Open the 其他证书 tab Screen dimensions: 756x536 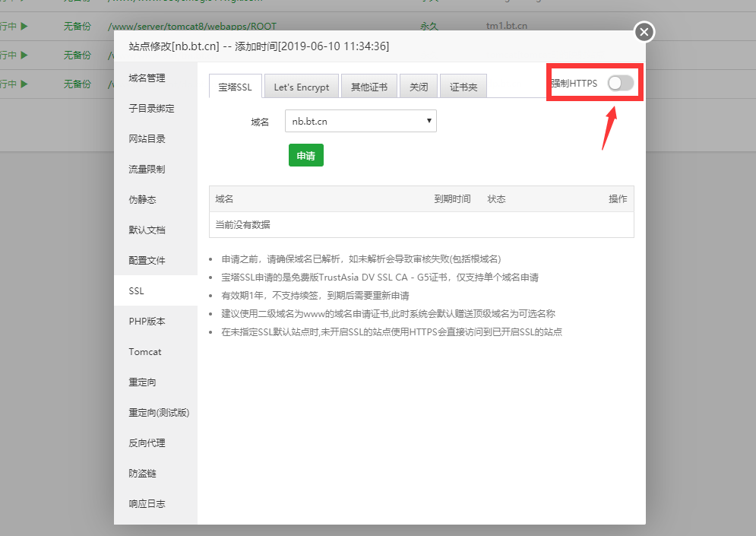point(369,87)
